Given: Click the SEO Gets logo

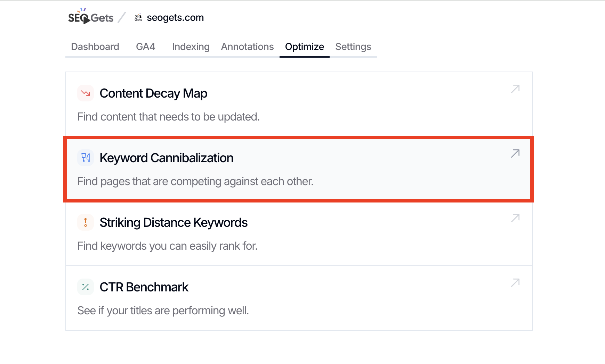Looking at the screenshot, I should (x=91, y=17).
